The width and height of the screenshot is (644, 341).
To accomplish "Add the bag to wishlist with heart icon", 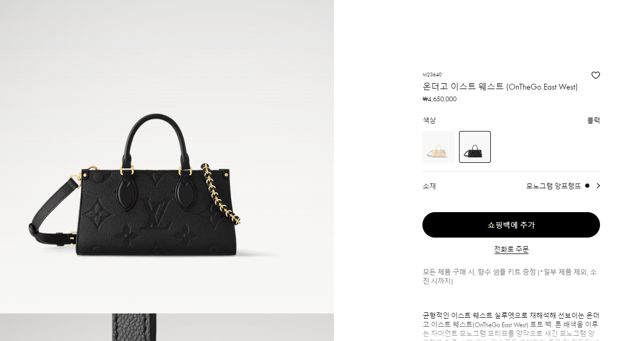I will coord(595,75).
